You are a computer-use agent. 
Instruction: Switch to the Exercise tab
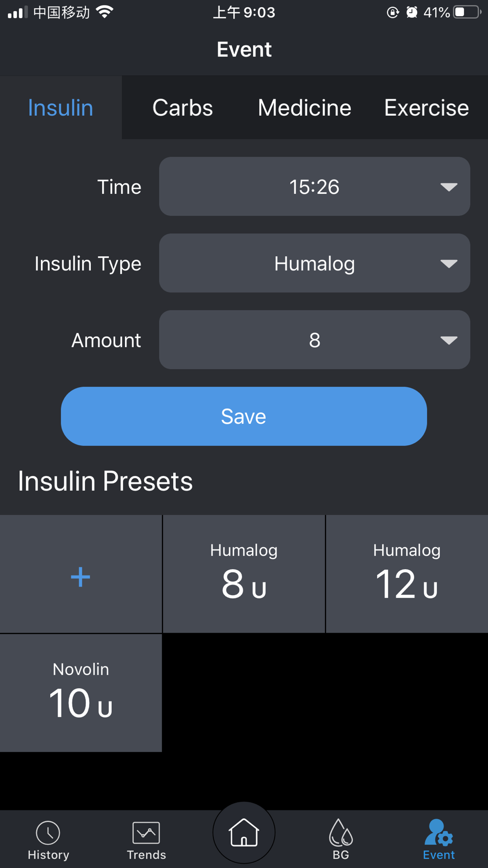(427, 107)
